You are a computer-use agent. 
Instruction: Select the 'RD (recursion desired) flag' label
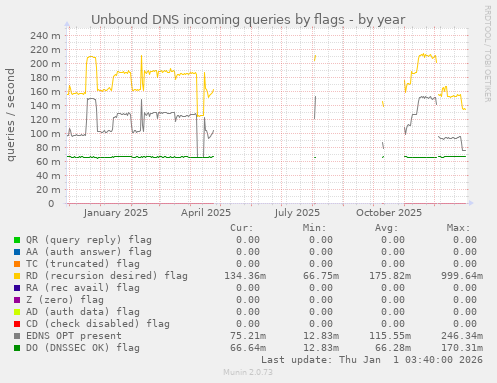[x=107, y=276]
